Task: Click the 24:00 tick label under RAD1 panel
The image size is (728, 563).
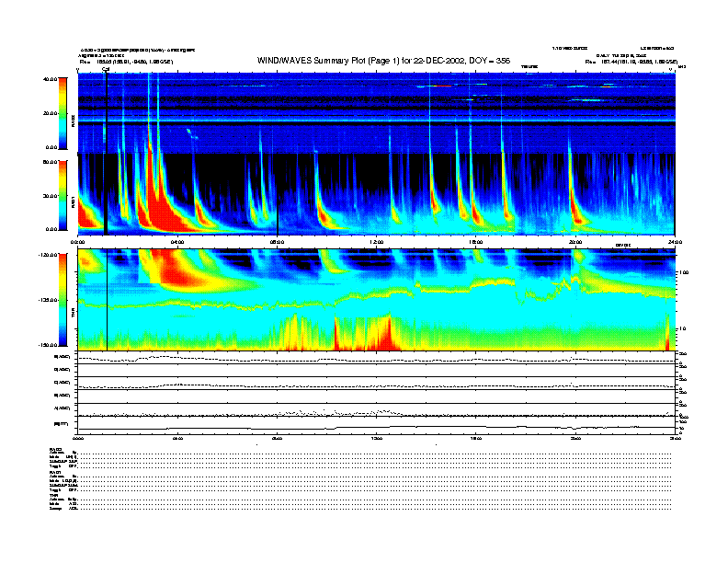Action: point(675,242)
